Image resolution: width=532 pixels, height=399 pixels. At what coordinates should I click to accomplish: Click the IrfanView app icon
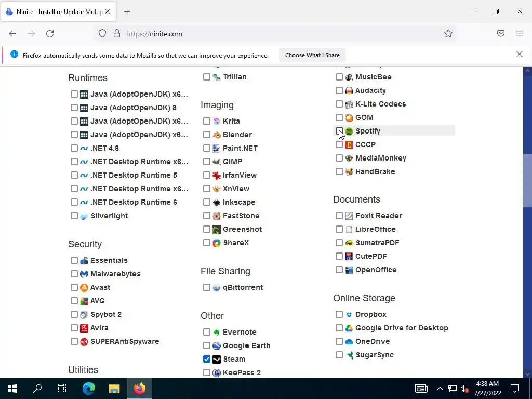217,175
